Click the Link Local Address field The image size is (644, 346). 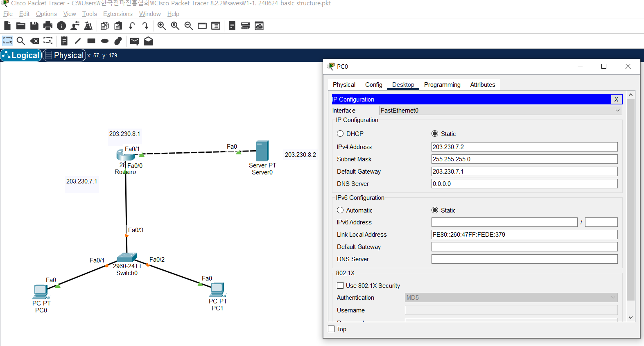click(524, 235)
